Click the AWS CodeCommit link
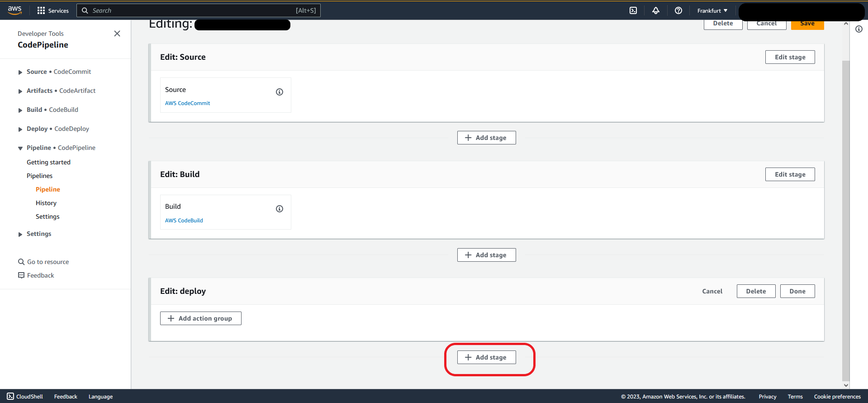Viewport: 868px width, 403px height. coord(187,103)
